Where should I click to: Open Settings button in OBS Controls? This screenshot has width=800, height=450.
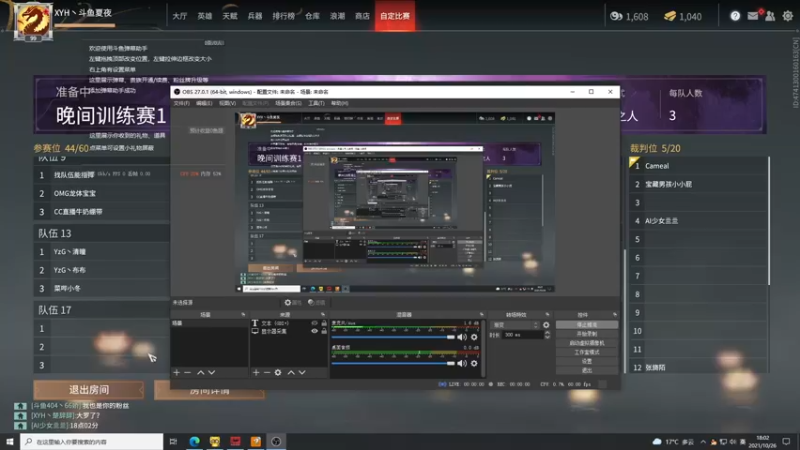(587, 361)
